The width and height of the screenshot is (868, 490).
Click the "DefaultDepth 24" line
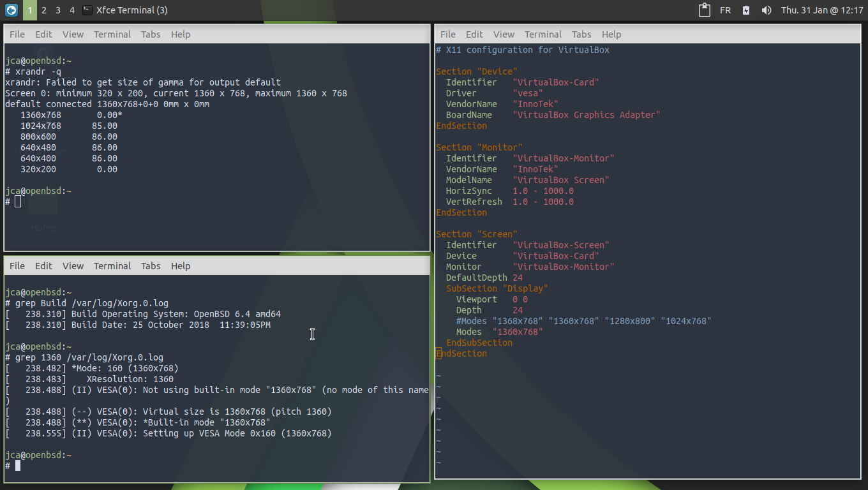click(484, 278)
